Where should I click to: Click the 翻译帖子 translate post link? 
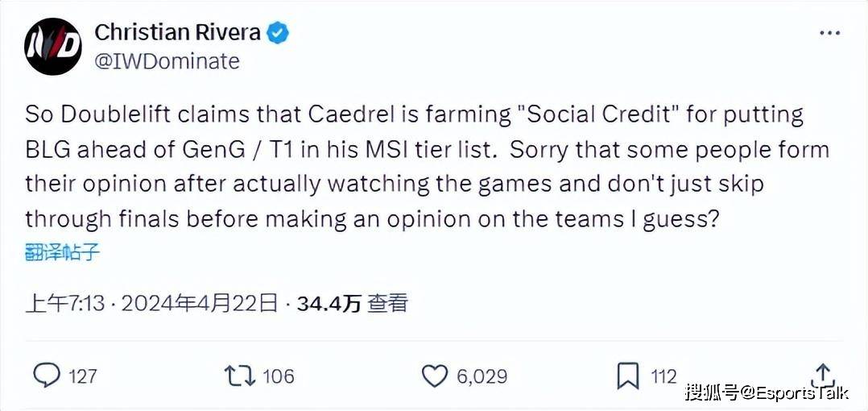(62, 251)
